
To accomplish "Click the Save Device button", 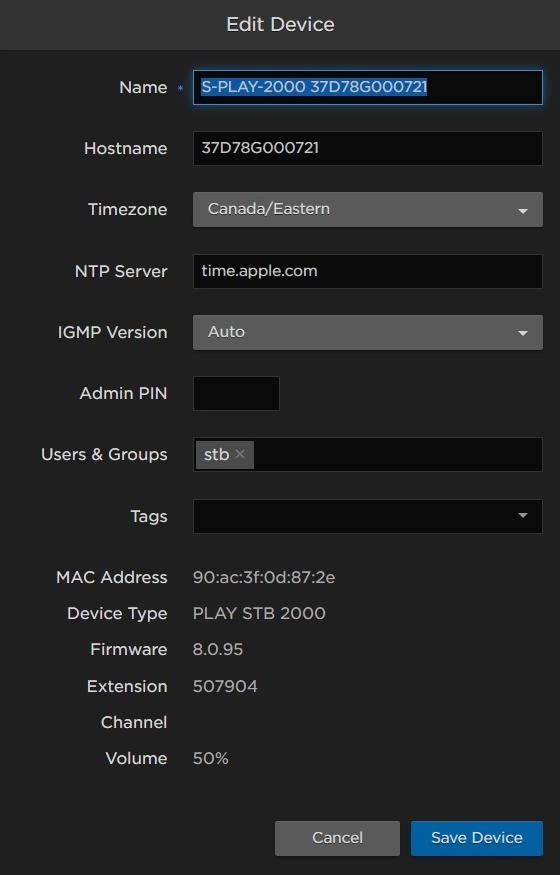I will 476,838.
